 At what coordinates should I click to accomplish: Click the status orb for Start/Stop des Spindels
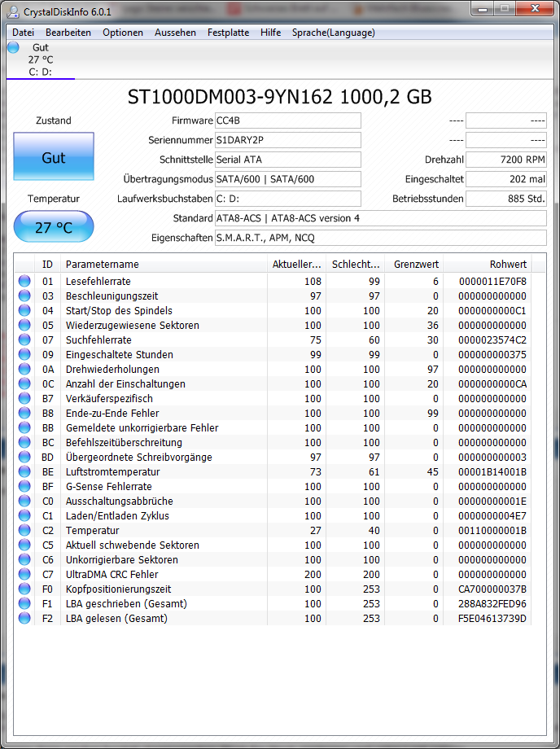pos(24,310)
